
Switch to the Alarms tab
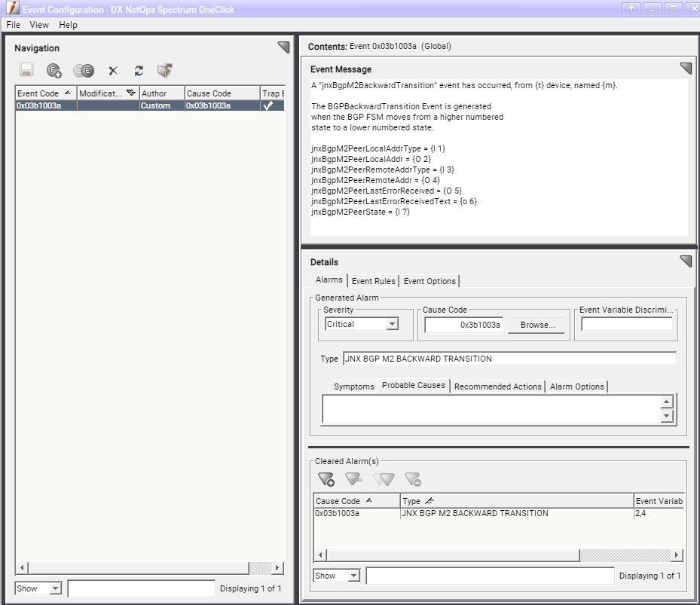(329, 280)
